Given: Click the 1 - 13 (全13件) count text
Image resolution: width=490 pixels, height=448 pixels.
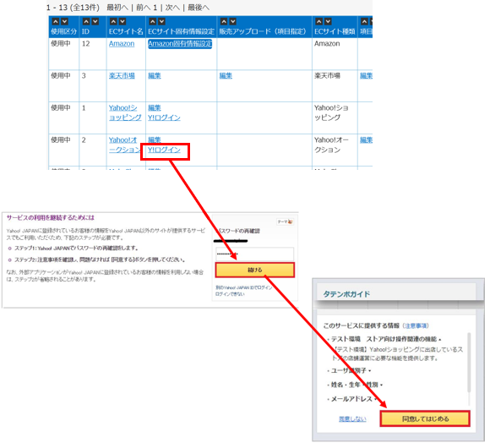Looking at the screenshot, I should coord(73,8).
